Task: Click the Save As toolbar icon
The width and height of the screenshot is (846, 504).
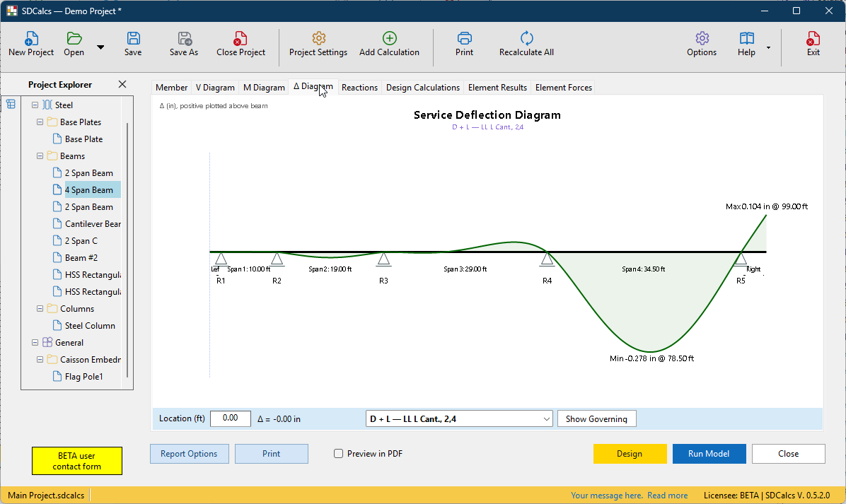Action: 185,39
